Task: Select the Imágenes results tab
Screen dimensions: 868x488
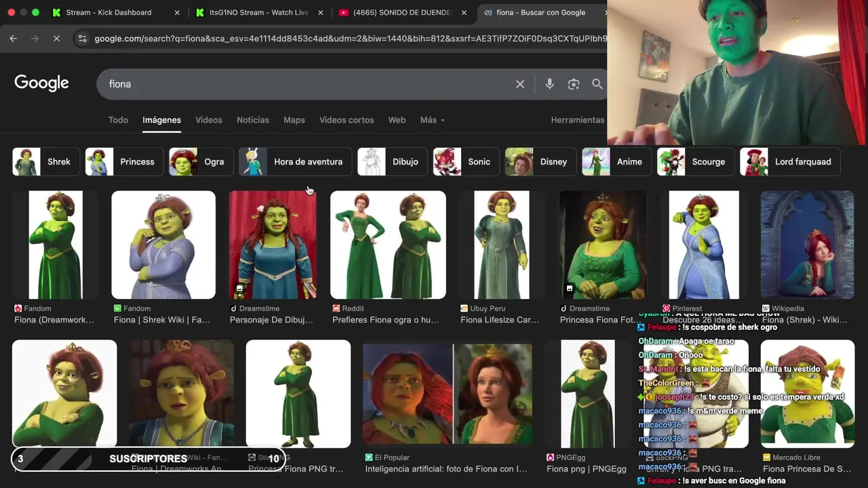Action: coord(161,120)
